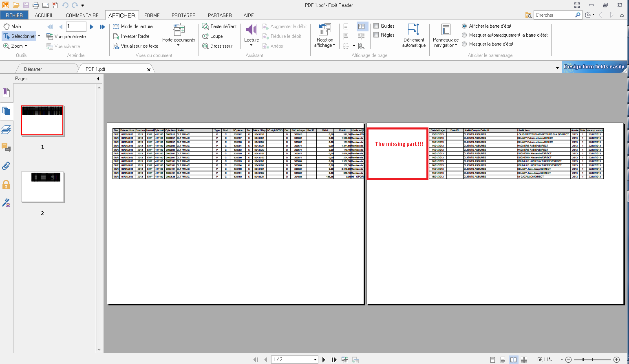Open the FICHIER menu
Screen dimensions: 629x364
14,15
